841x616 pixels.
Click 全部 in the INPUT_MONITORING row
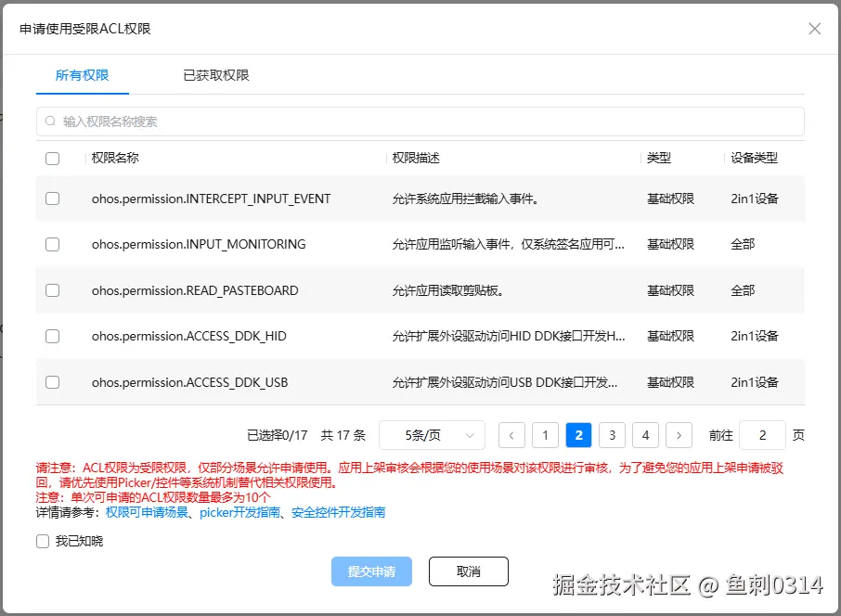[x=743, y=245]
